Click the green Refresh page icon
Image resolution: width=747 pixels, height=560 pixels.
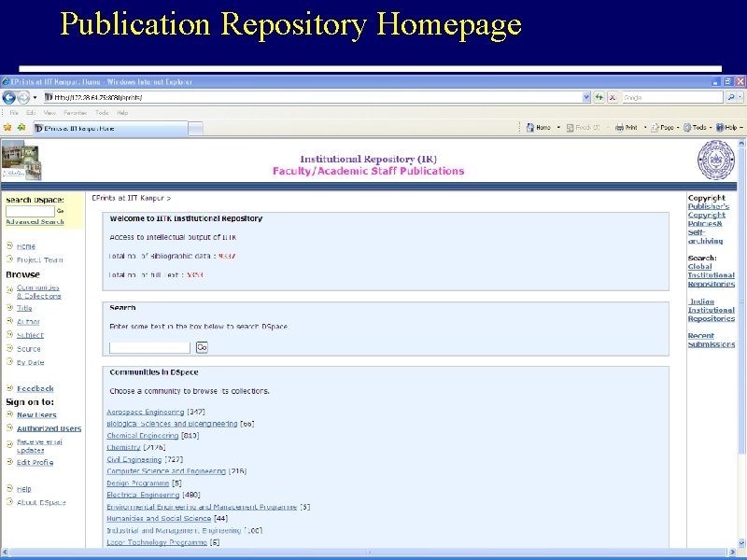click(x=599, y=98)
